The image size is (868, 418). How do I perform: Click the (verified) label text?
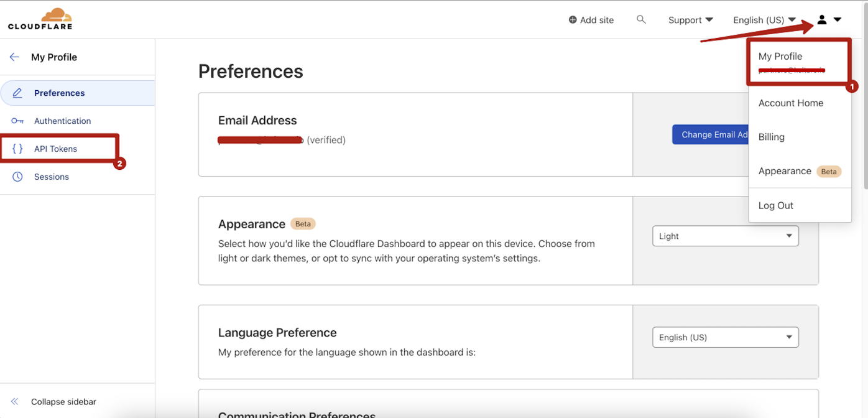click(x=326, y=140)
